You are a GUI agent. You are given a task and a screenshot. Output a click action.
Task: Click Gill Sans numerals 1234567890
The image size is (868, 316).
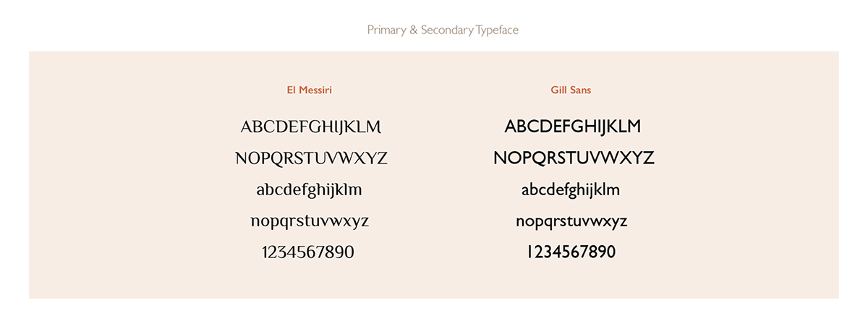(571, 252)
